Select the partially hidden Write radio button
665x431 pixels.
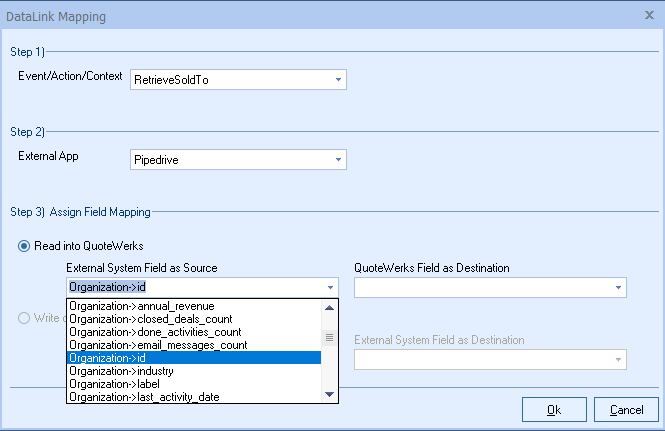coord(25,319)
